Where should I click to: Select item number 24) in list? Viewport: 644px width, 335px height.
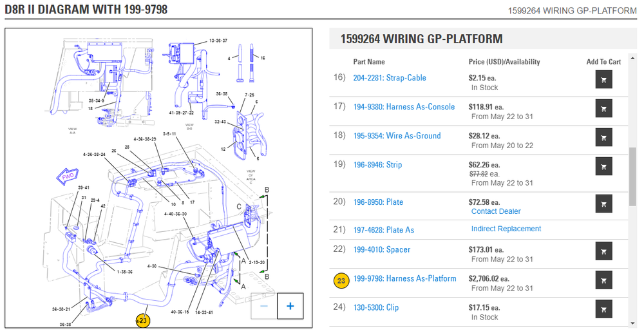coord(339,307)
